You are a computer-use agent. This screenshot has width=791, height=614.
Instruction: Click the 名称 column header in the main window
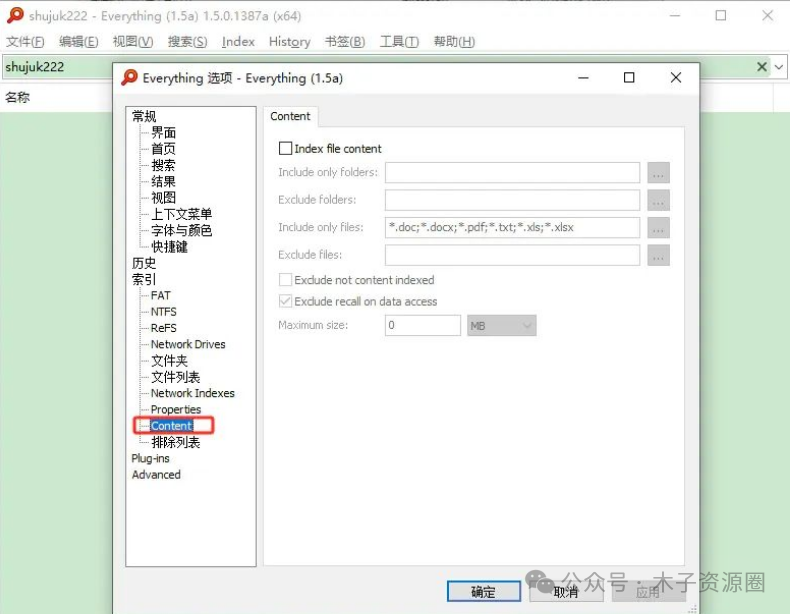[x=18, y=97]
